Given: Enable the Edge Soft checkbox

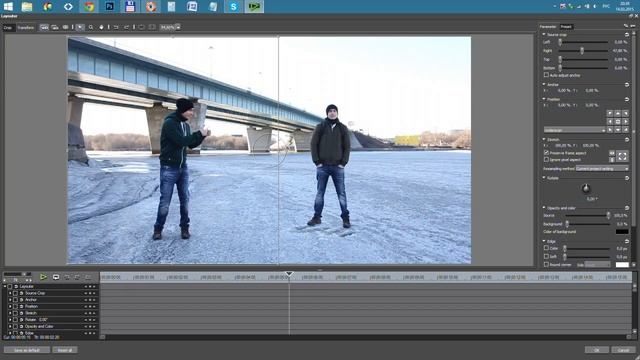Looking at the screenshot, I should (546, 256).
